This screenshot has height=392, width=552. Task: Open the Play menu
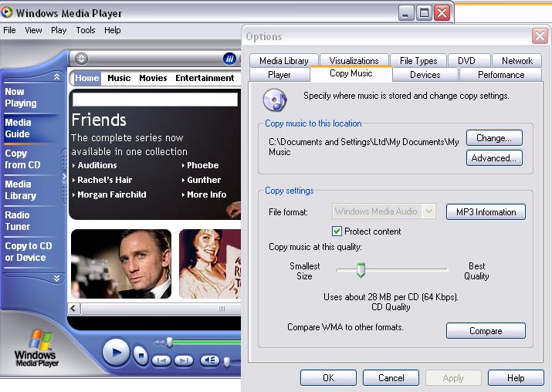point(59,30)
